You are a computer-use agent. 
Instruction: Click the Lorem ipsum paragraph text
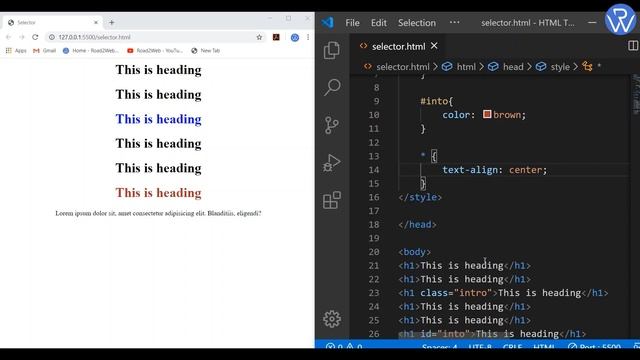click(158, 213)
